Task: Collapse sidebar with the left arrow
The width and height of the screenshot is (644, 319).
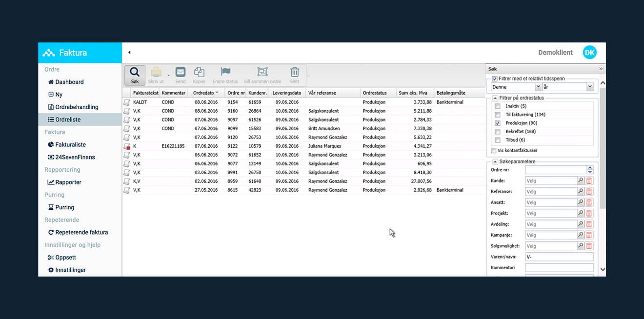Action: [129, 52]
